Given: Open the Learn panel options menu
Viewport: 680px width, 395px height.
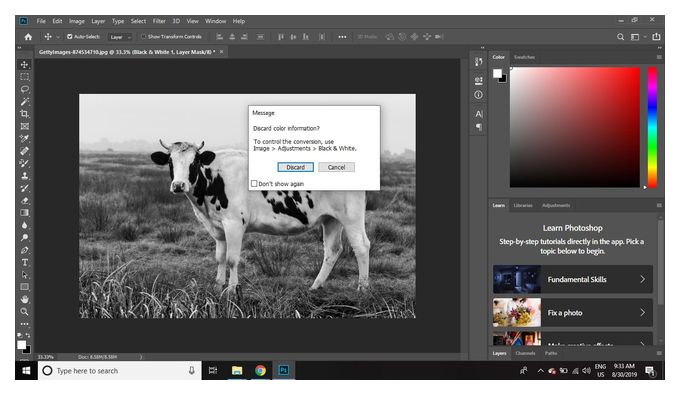Looking at the screenshot, I should click(659, 205).
